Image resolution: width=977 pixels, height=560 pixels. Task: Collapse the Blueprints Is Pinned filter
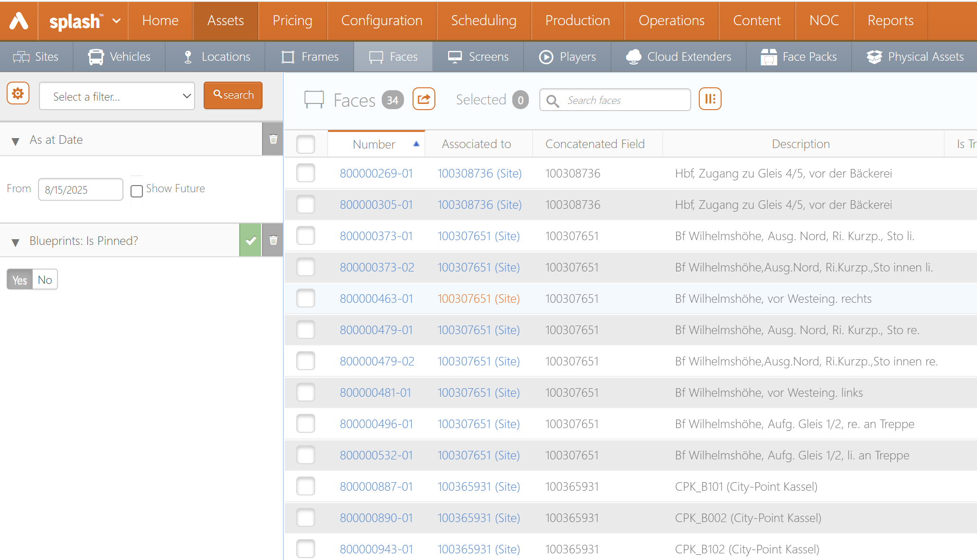coord(15,242)
